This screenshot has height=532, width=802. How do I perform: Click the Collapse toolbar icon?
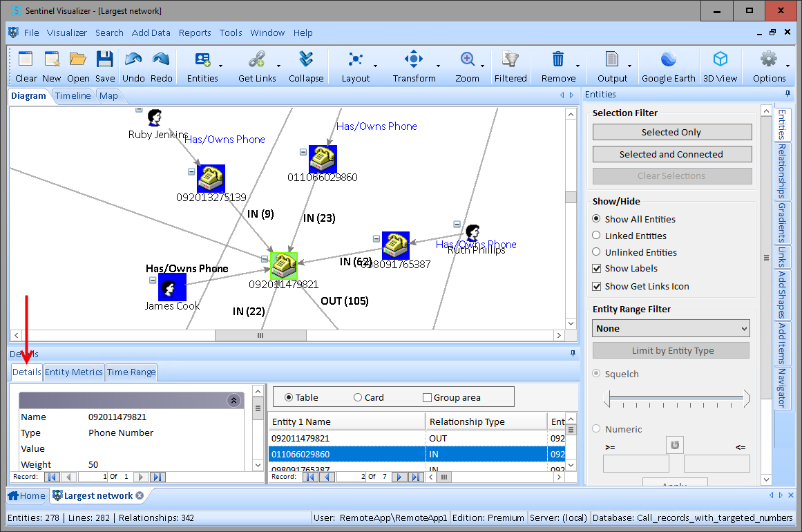coord(306,59)
